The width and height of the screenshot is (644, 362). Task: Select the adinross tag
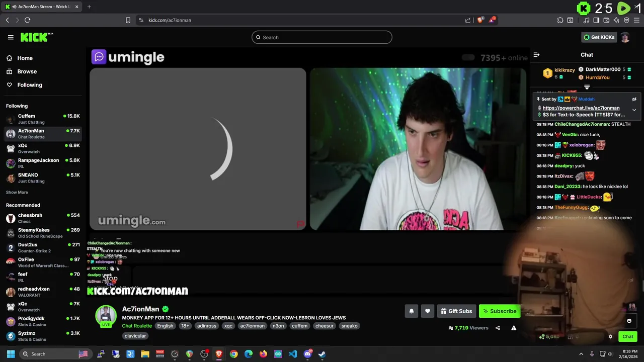click(206, 326)
